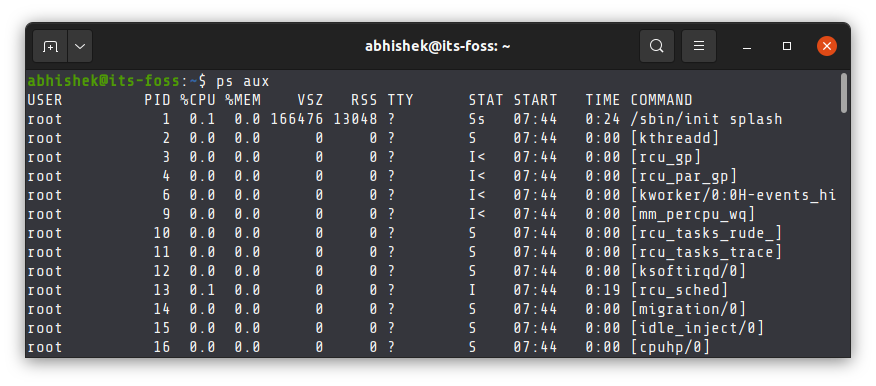Click the typed ps aux command

(x=243, y=82)
